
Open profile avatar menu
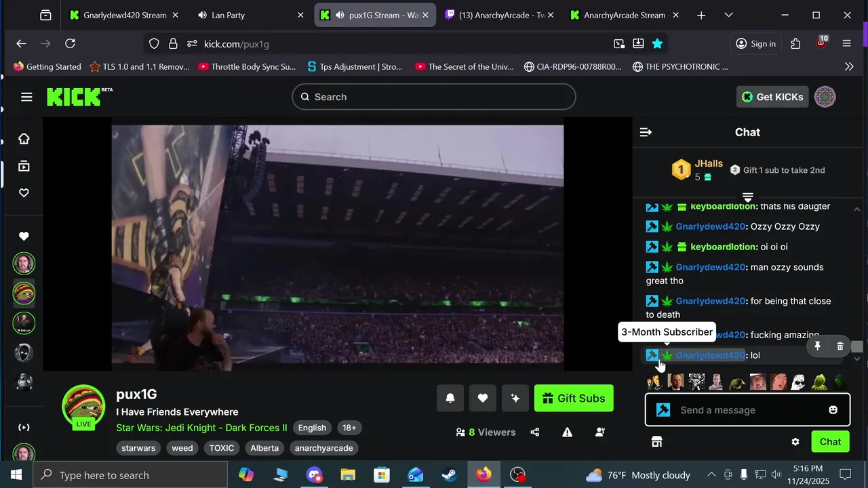tap(825, 97)
